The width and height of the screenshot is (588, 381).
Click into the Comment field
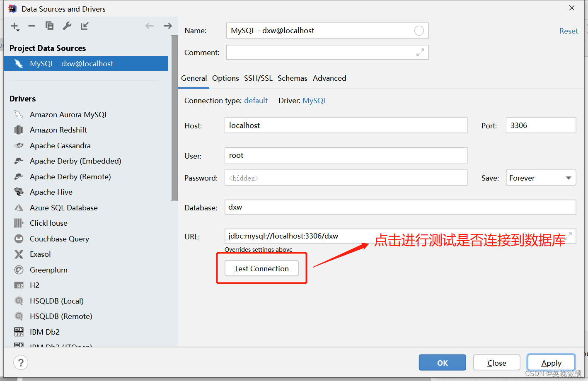(x=327, y=53)
